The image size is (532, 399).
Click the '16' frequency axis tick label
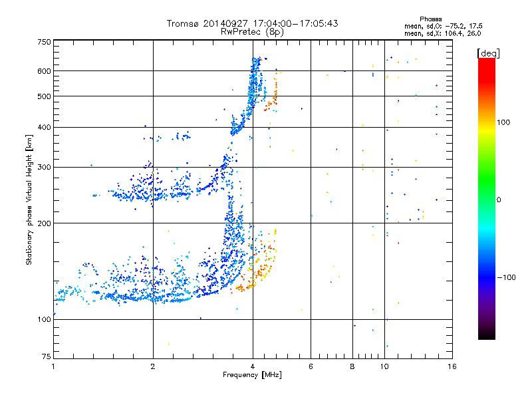point(452,366)
